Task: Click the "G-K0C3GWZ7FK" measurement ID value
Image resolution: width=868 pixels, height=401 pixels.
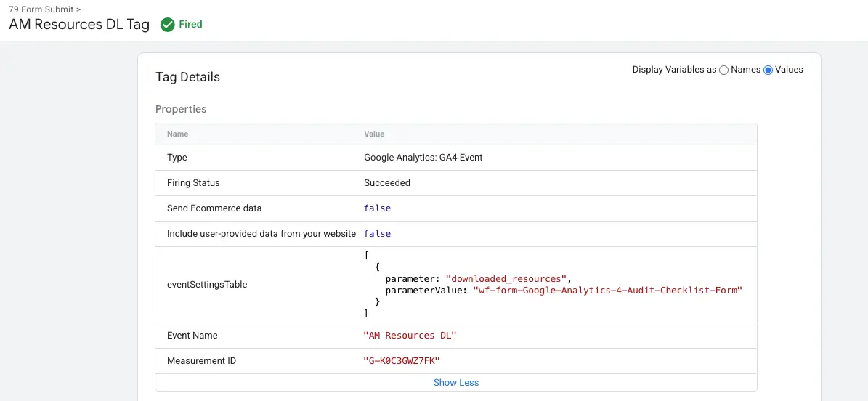Action: point(402,361)
